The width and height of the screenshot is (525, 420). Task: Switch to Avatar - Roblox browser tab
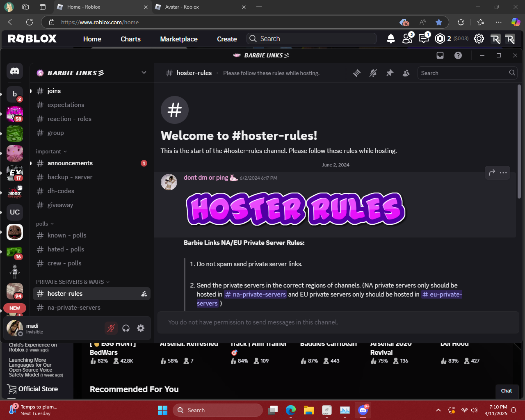tap(201, 7)
